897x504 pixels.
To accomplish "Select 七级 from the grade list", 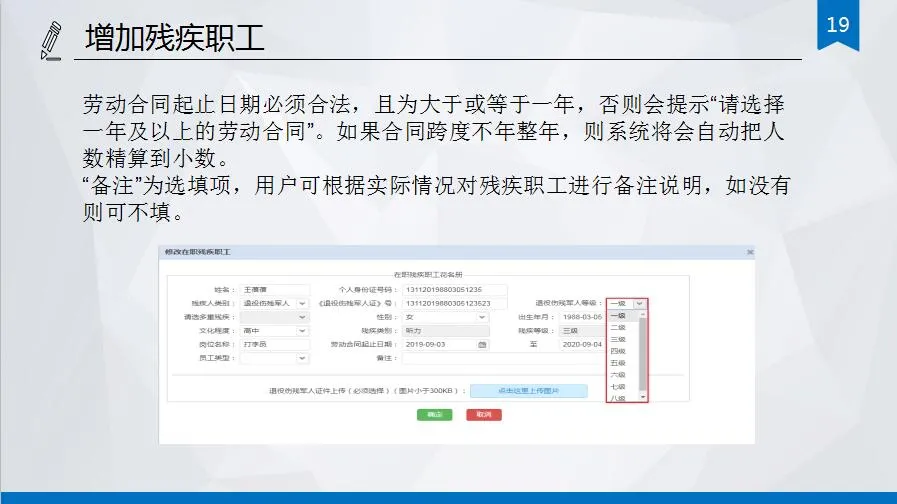I will click(x=618, y=387).
